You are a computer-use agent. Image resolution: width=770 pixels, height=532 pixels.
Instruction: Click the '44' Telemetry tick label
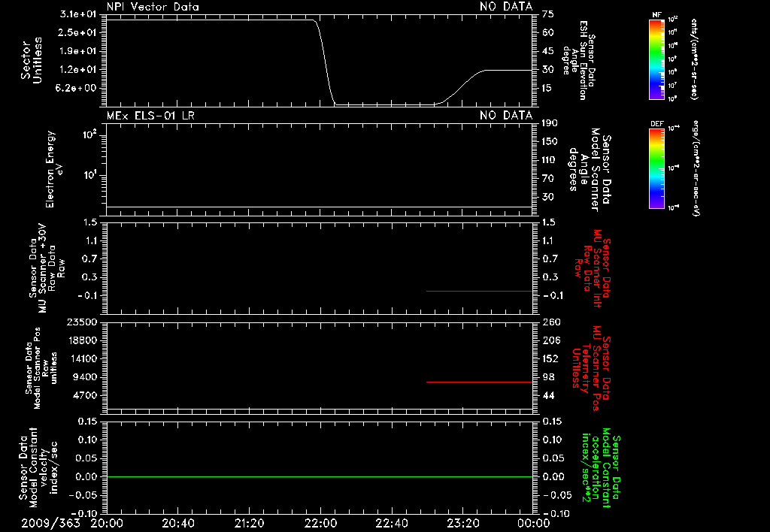548,395
